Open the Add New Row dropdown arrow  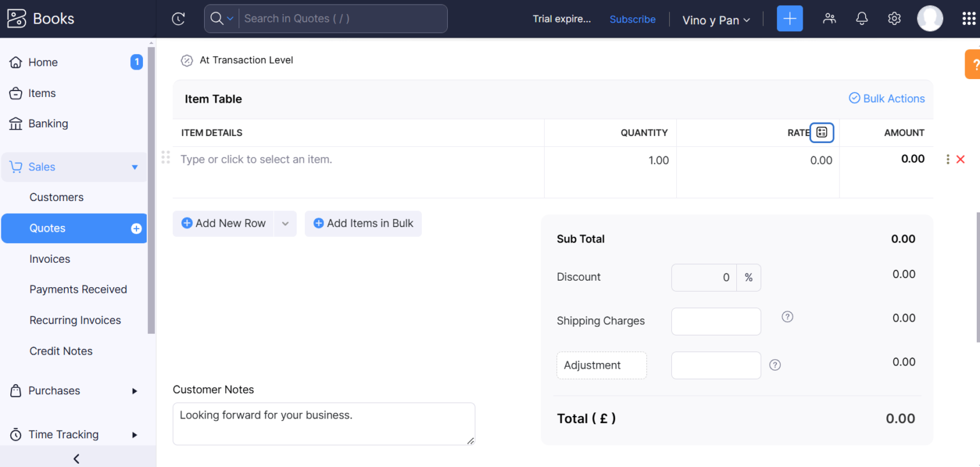[285, 223]
